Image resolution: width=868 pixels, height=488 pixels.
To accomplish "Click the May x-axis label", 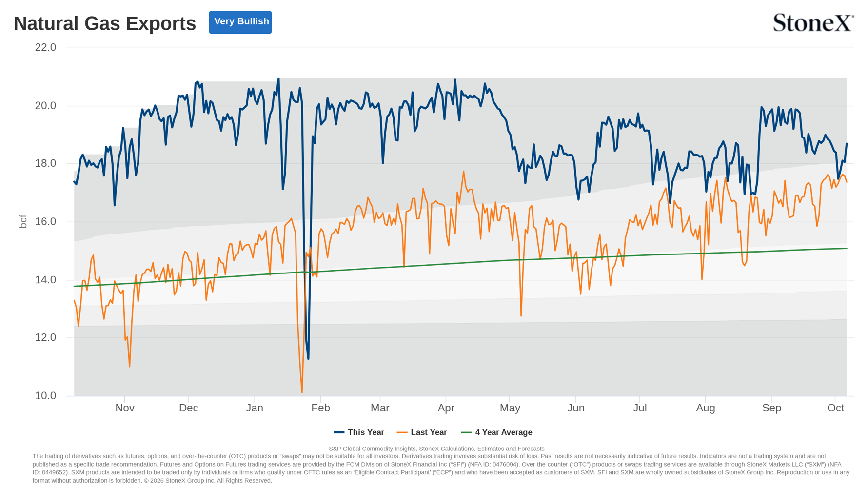I will point(510,408).
